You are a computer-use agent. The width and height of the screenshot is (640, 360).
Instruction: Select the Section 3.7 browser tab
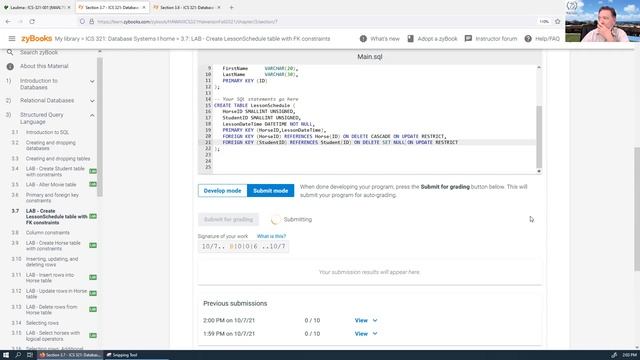pos(112,7)
